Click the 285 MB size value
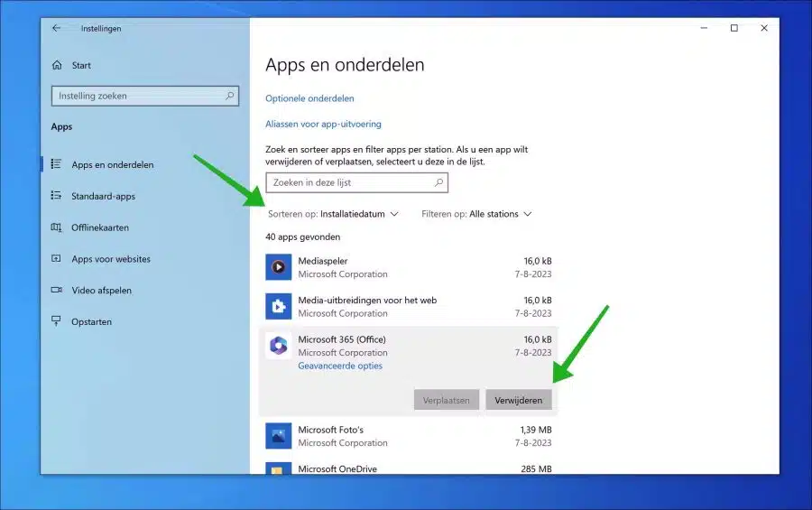This screenshot has width=812, height=510. pyautogui.click(x=536, y=469)
